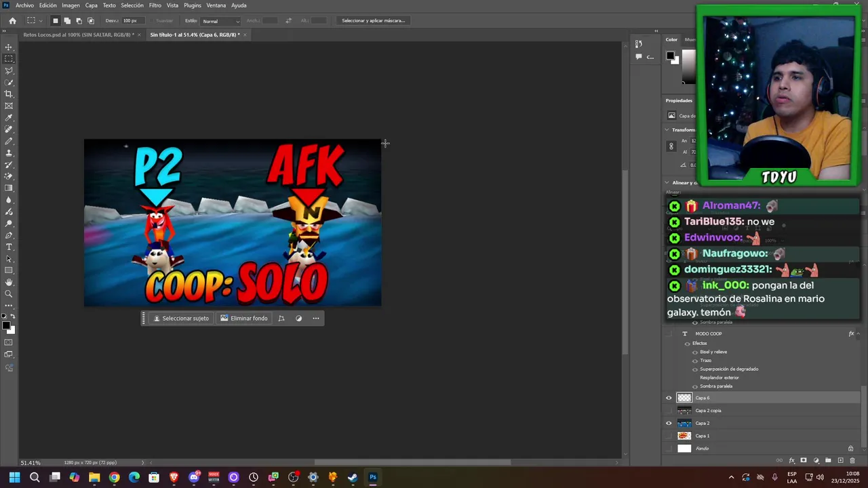The width and height of the screenshot is (868, 488).
Task: Open more options on contextual task bar
Action: [x=315, y=319]
